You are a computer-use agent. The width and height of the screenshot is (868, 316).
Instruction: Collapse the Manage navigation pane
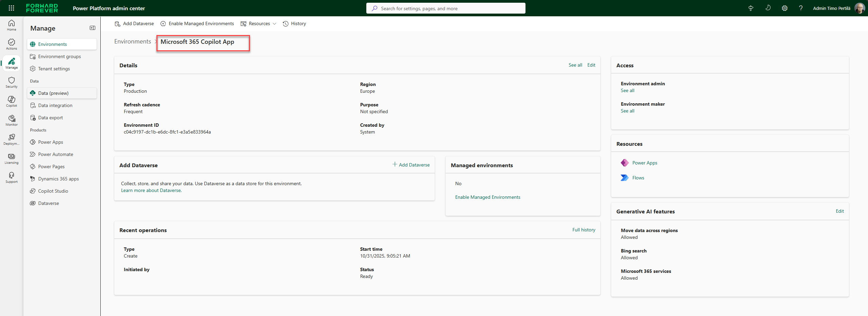pos(92,28)
